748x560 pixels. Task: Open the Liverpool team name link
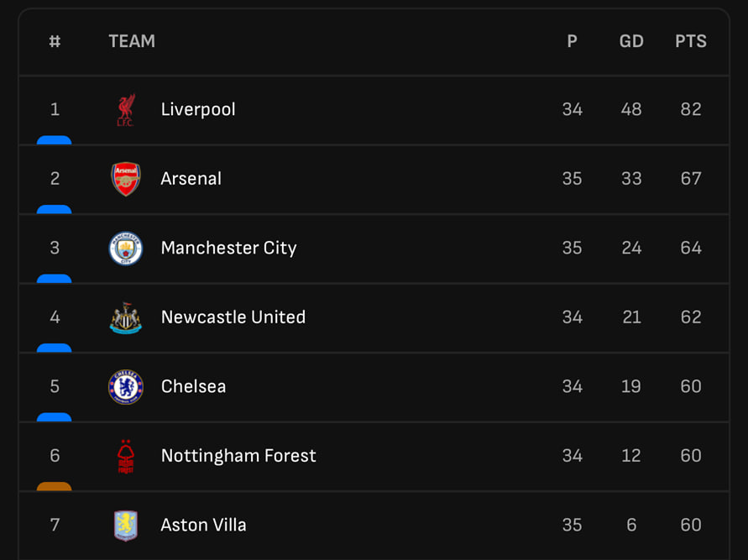pyautogui.click(x=198, y=110)
